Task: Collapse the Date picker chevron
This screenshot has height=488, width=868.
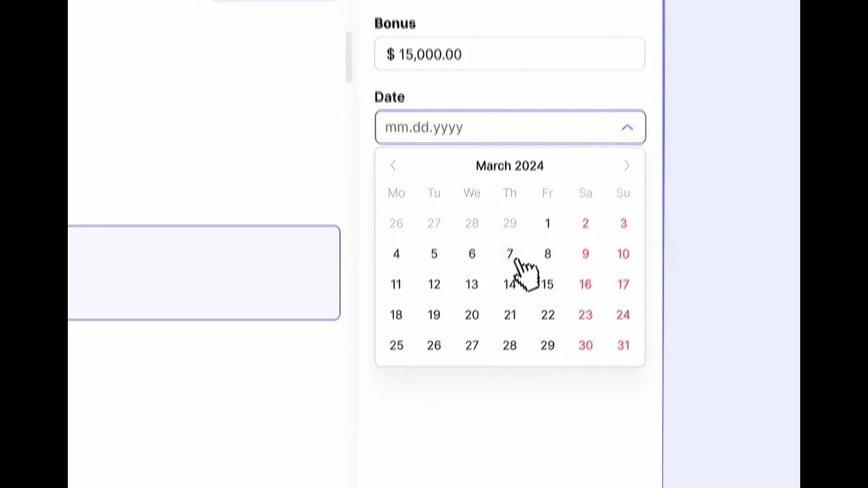Action: pyautogui.click(x=627, y=127)
